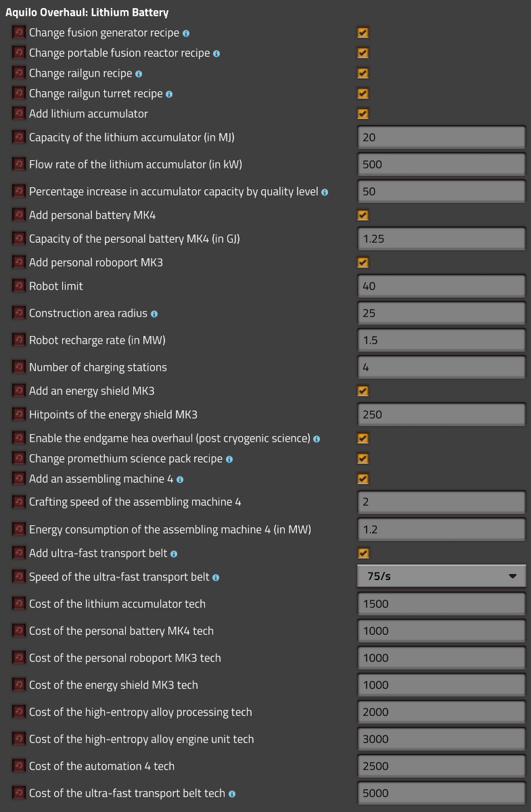Reset the 'Change fusion generator recipe' setting
Screen dimensions: 531x812
(x=18, y=32)
